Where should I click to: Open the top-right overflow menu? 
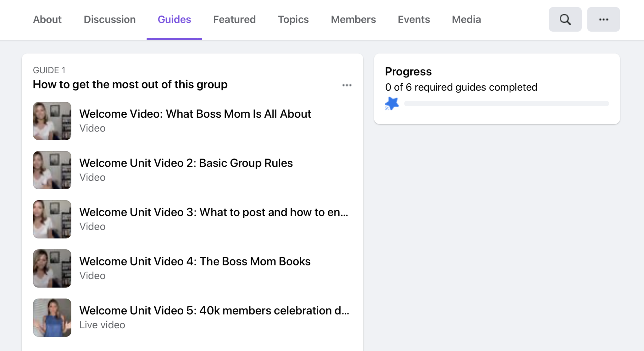(603, 19)
